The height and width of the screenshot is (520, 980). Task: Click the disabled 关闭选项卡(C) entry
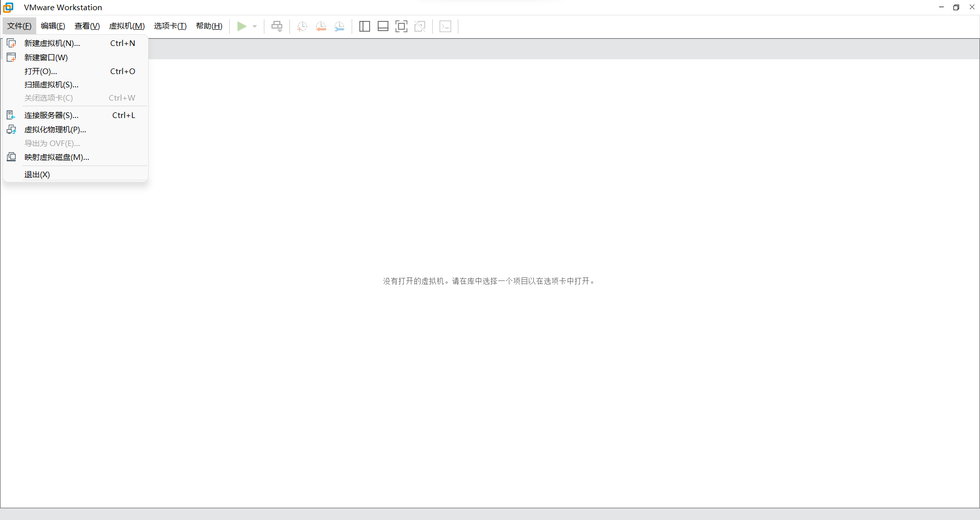pos(76,98)
